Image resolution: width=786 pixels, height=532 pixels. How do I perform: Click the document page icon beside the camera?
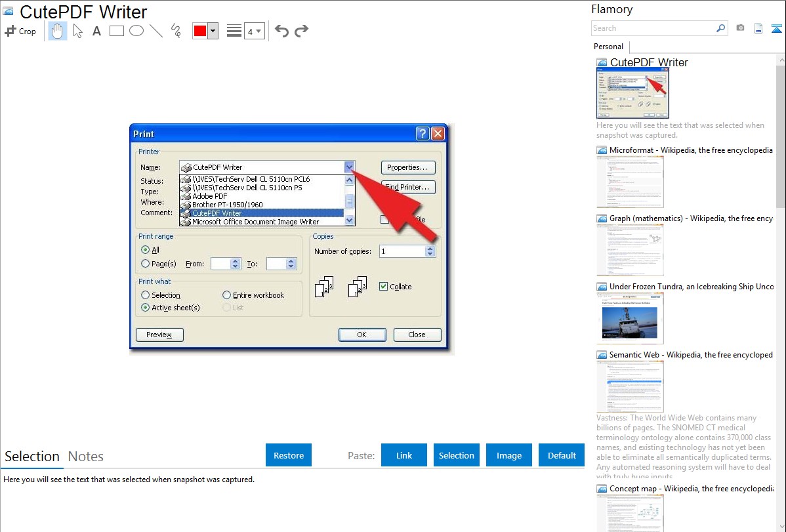[758, 28]
